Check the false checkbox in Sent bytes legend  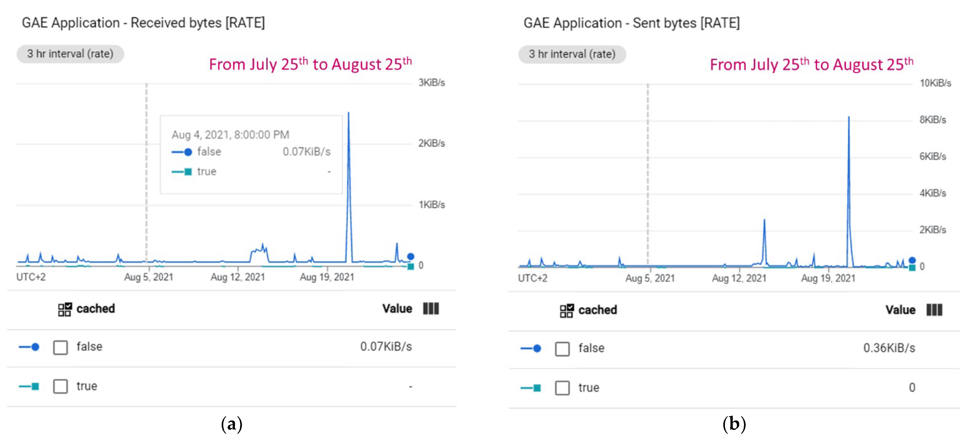(x=562, y=349)
